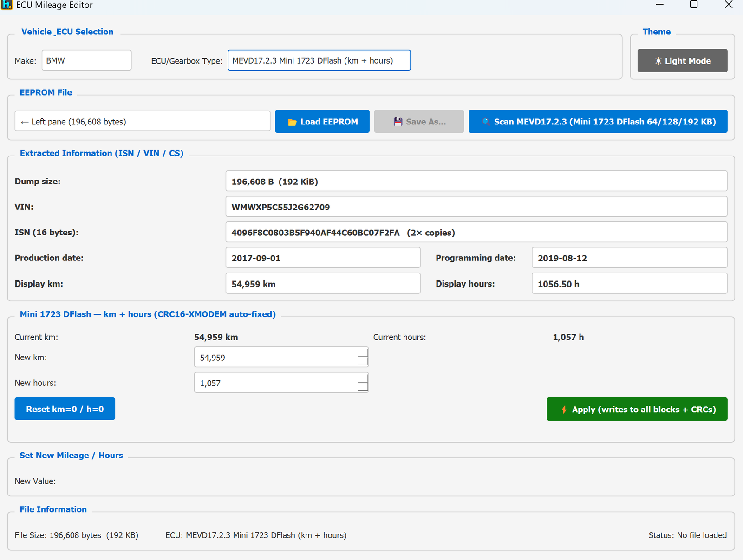The image size is (743, 560).
Task: Click the Display hours field 1056.50 h
Action: 630,283
